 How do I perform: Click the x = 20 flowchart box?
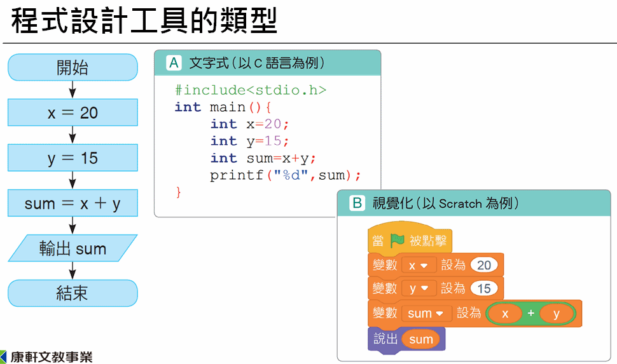[73, 112]
